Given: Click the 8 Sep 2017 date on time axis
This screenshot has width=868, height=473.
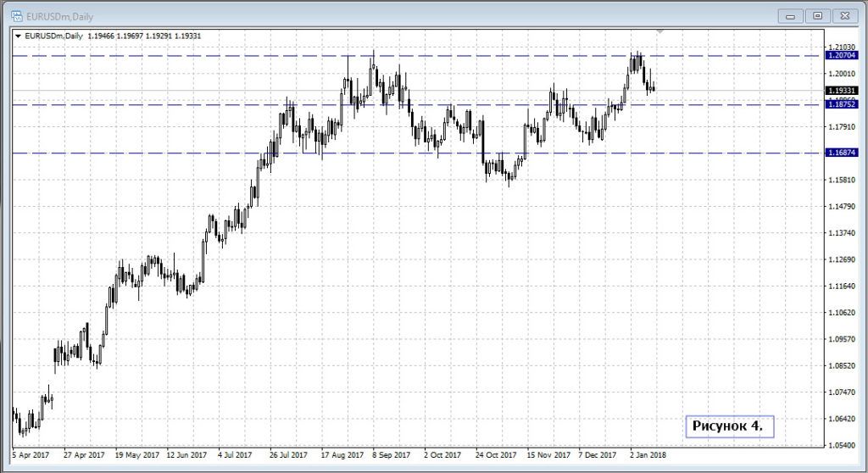Looking at the screenshot, I should point(390,454).
